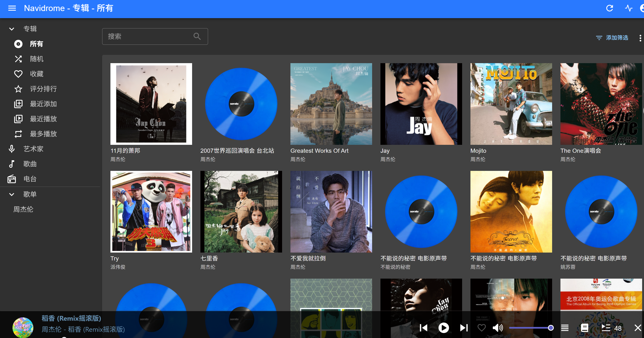
Task: Open the 11月的萧邦 album cover
Action: point(151,104)
